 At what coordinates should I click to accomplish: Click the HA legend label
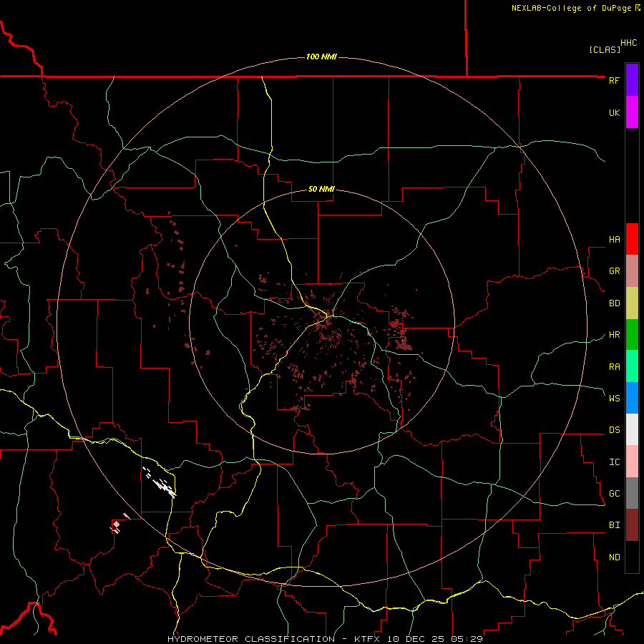[614, 240]
